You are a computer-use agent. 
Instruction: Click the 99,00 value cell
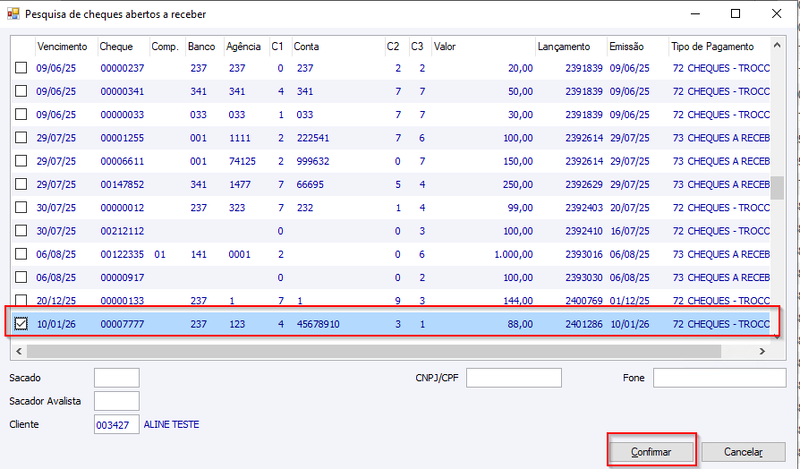520,208
